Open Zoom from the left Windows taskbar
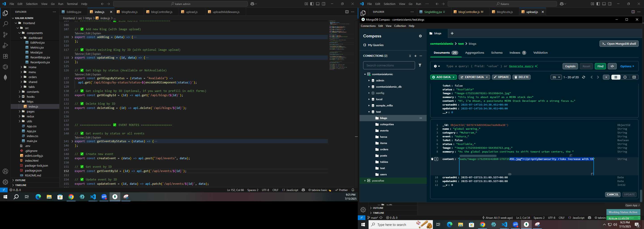This screenshot has width=644, height=229. [104, 197]
